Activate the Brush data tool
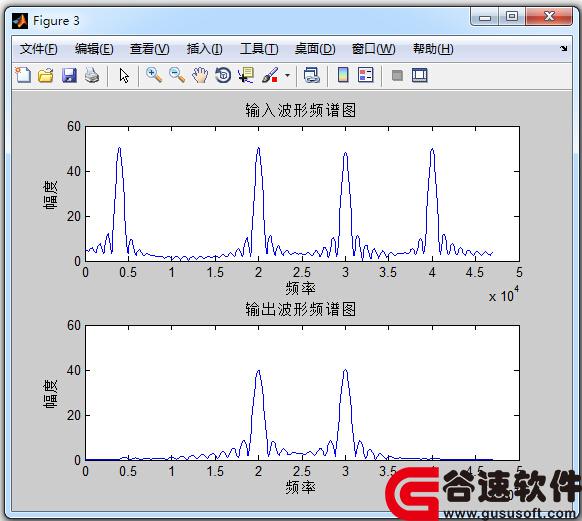Screen dimensions: 582x521 (x=270, y=75)
